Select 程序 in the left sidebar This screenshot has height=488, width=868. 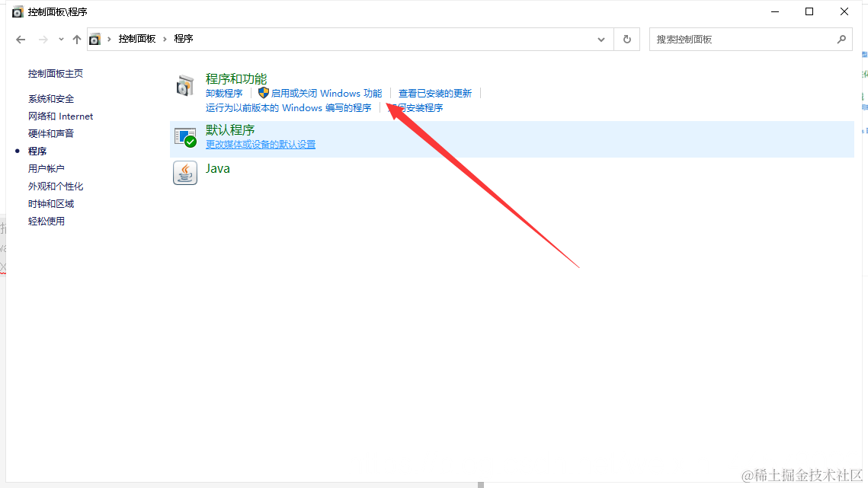tap(37, 151)
